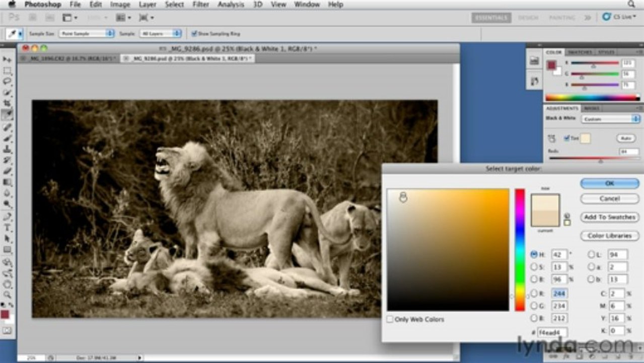644x363 pixels.
Task: Click the Spotlight search magnifier icon
Action: 631,5
